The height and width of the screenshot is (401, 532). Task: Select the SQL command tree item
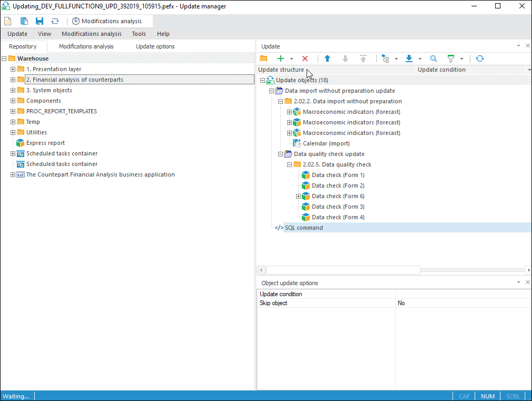point(303,228)
